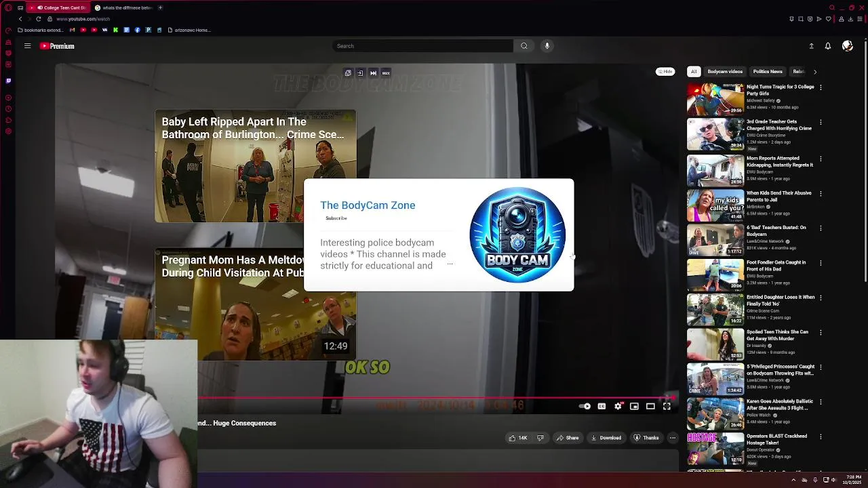Click the skip-next overlay icon on video
The height and width of the screenshot is (488, 868).
coord(373,73)
